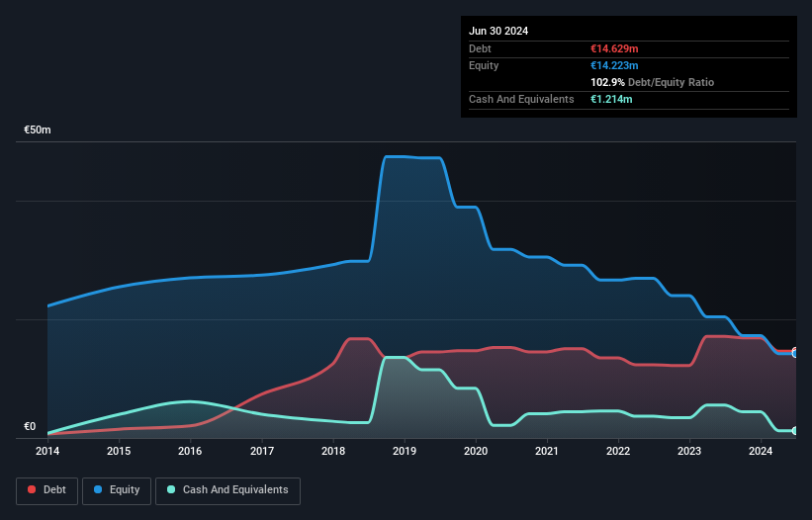Toggle the Debt series legend button

pyautogui.click(x=47, y=490)
